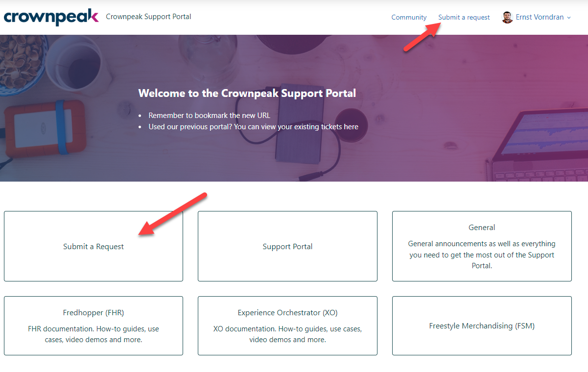Open the Fredhopper (FHR) card

pyautogui.click(x=94, y=325)
